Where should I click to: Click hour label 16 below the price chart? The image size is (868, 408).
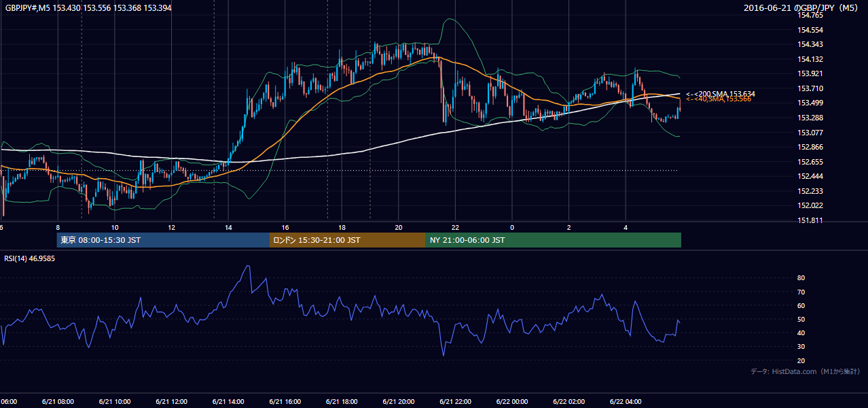285,227
